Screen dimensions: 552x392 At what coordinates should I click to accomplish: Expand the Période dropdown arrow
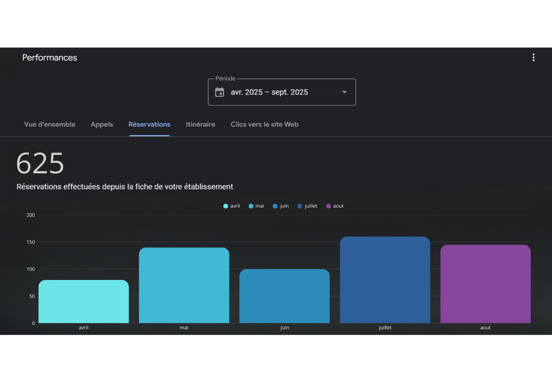344,92
